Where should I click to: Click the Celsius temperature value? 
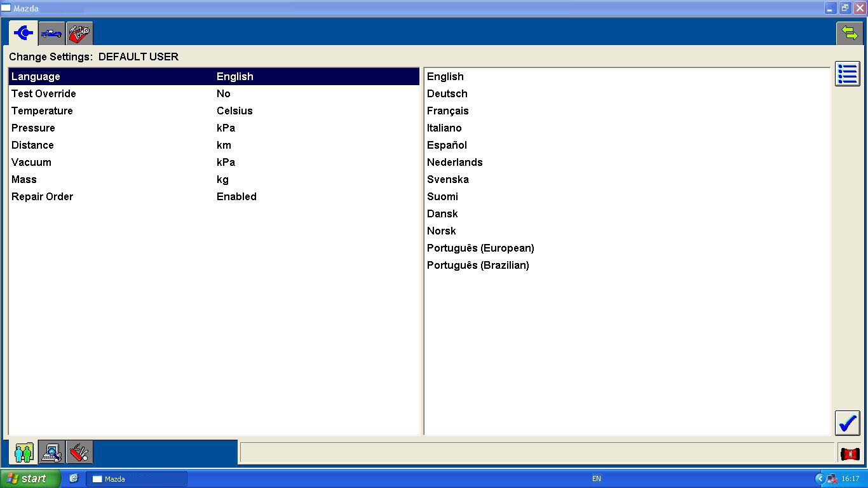(x=234, y=111)
